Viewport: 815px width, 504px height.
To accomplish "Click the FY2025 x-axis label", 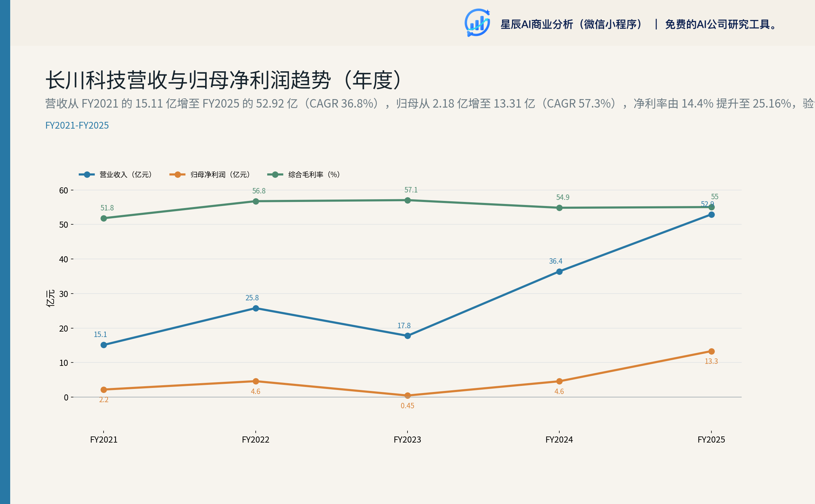I will pyautogui.click(x=711, y=440).
